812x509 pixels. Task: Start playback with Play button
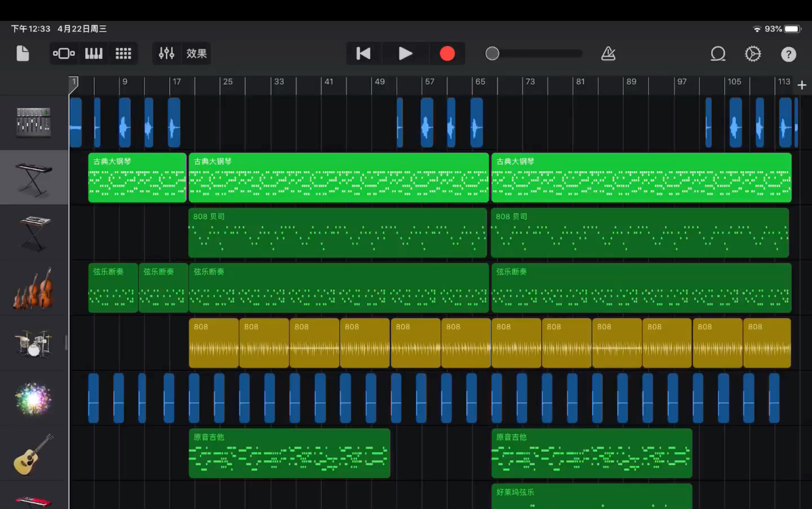coord(405,54)
